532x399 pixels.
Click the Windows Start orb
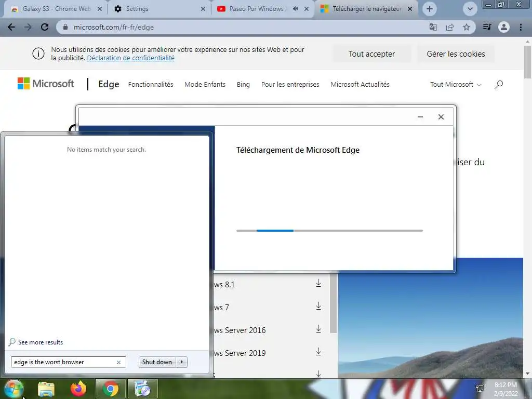14,389
